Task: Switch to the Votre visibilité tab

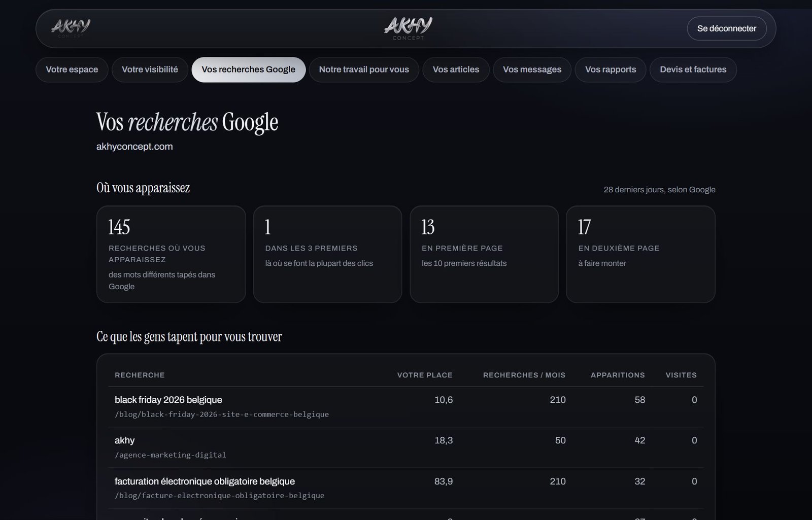Action: 150,70
